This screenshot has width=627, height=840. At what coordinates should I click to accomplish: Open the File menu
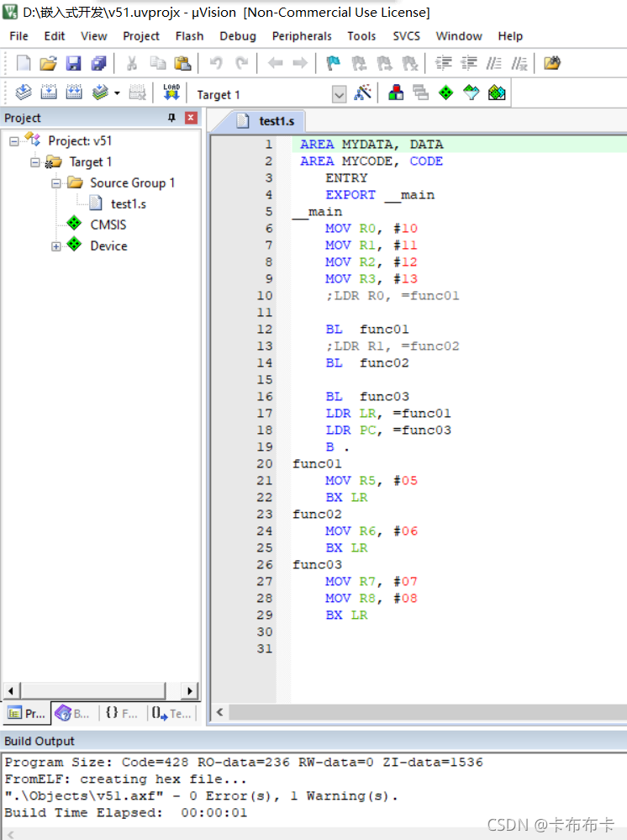pos(18,36)
